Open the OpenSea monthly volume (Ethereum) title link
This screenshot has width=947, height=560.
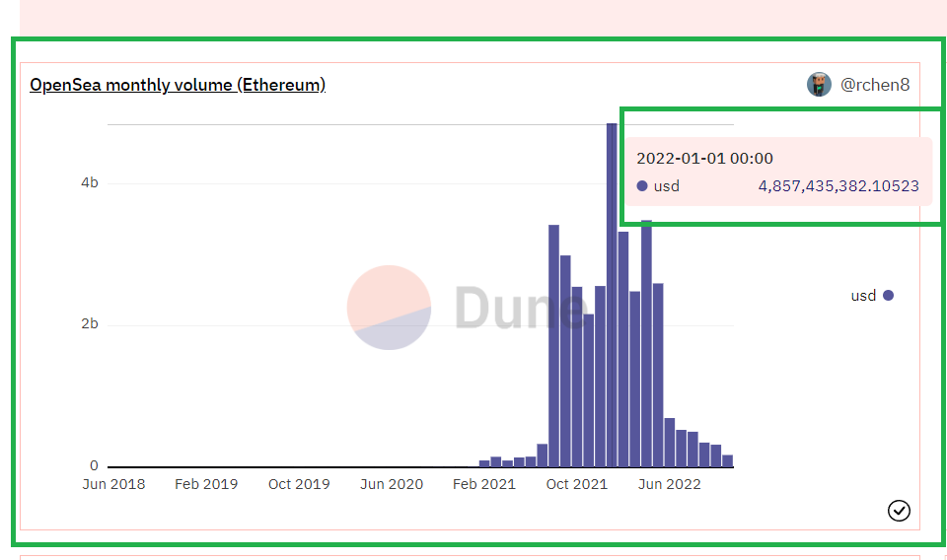tap(178, 85)
